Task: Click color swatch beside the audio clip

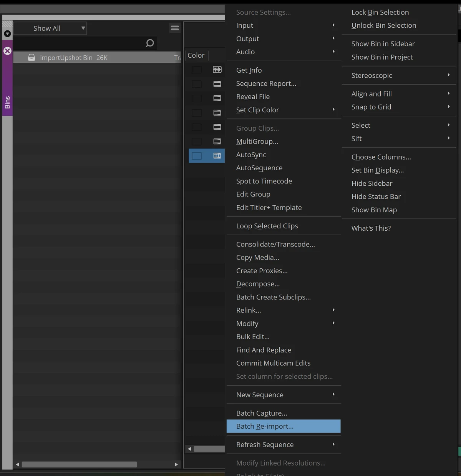Action: click(x=197, y=70)
